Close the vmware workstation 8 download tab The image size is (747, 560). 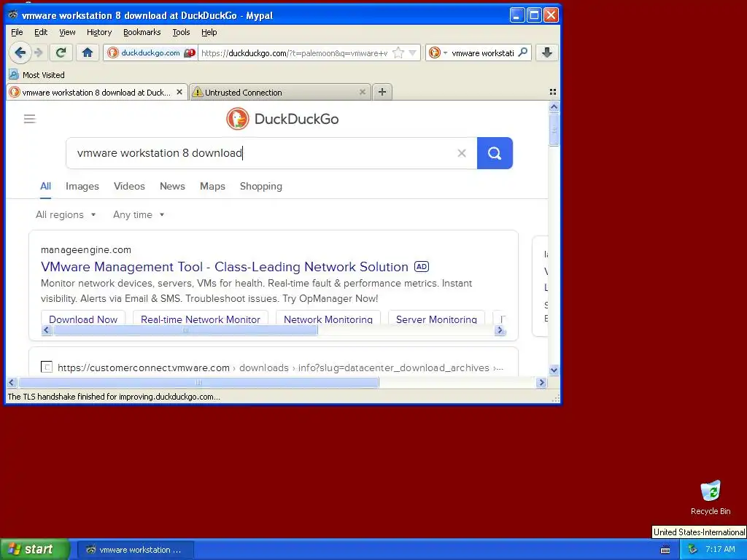(x=179, y=92)
